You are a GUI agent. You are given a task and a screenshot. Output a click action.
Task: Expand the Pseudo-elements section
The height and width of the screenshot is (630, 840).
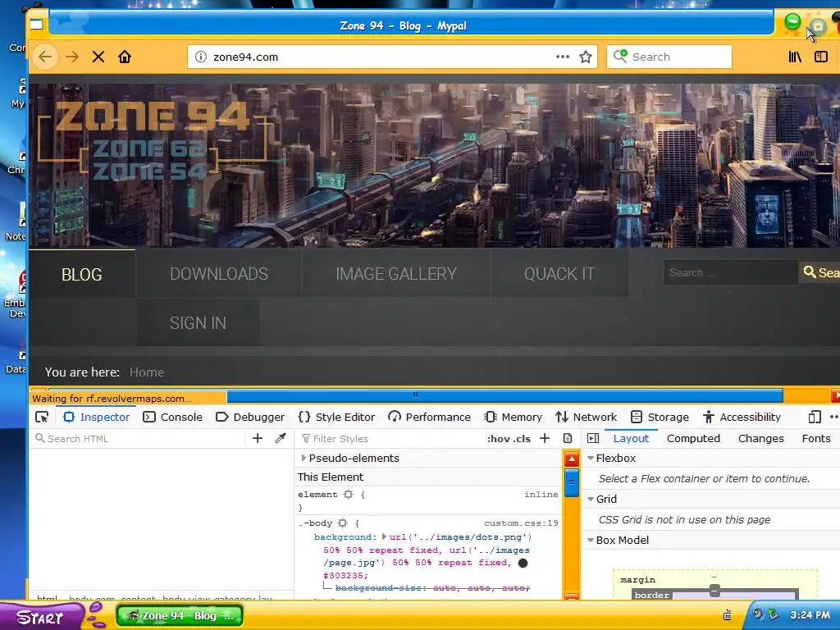(x=304, y=458)
